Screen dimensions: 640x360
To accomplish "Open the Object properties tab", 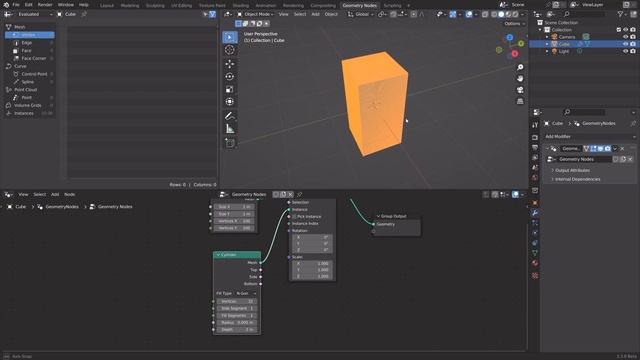I will pos(535,202).
